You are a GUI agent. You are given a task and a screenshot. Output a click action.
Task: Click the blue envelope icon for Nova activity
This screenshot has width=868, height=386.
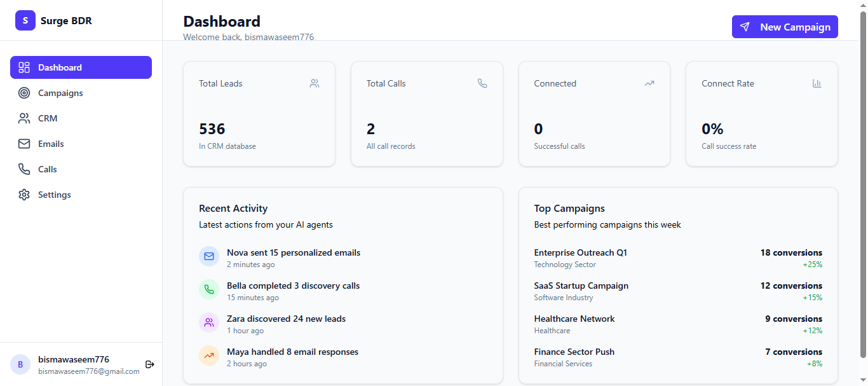pyautogui.click(x=209, y=257)
